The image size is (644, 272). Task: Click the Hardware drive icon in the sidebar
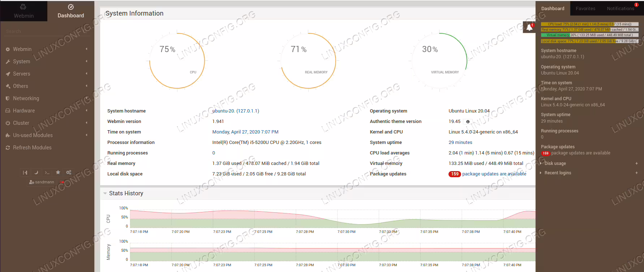(8, 111)
